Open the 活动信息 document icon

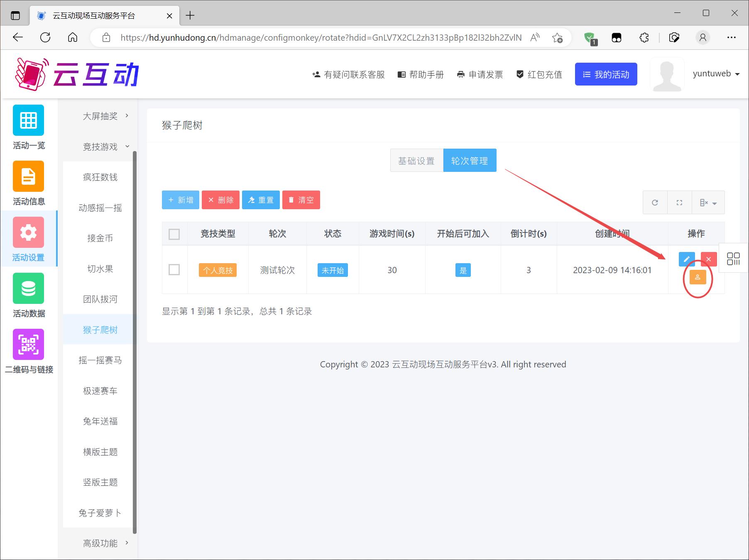pyautogui.click(x=28, y=176)
